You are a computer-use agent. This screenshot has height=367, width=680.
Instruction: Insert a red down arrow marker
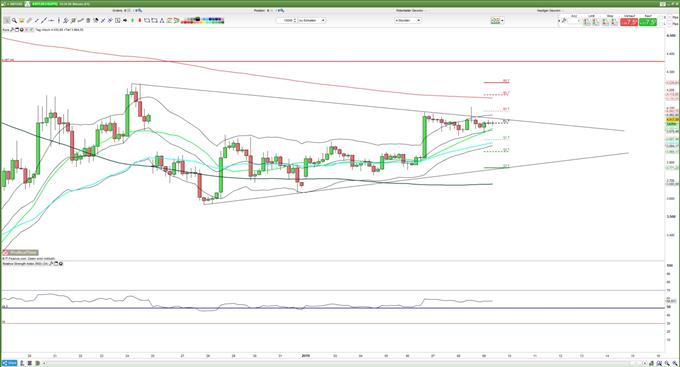coord(140,20)
